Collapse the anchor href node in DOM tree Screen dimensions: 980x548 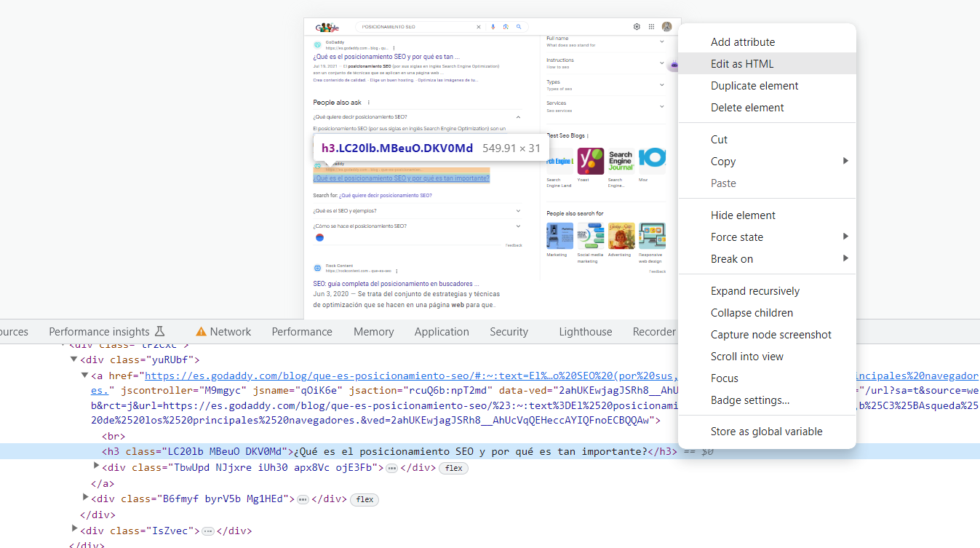84,376
